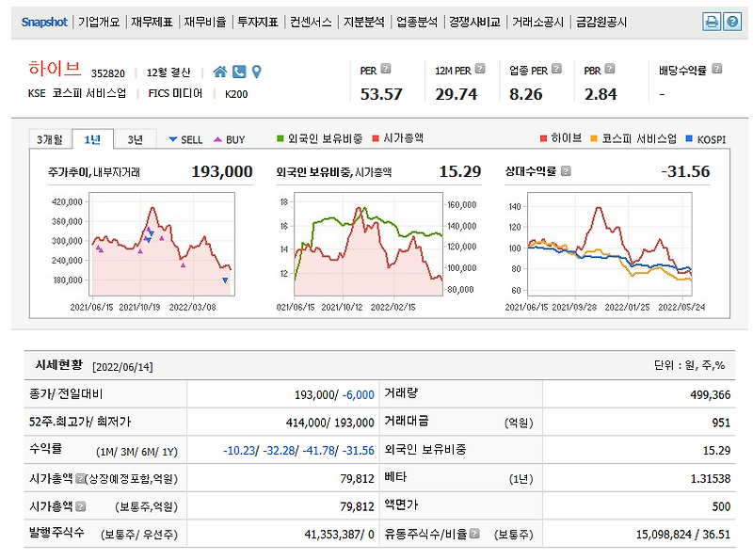Click 유동주식수 value 15,098,824 / 36.51
Image resolution: width=753 pixels, height=560 pixels.
tap(683, 534)
